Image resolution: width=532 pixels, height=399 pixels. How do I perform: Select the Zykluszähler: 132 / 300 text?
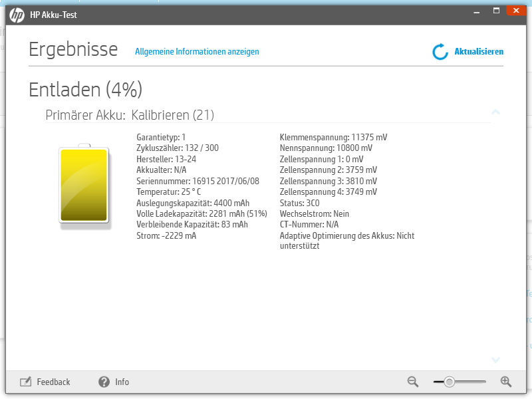(178, 148)
